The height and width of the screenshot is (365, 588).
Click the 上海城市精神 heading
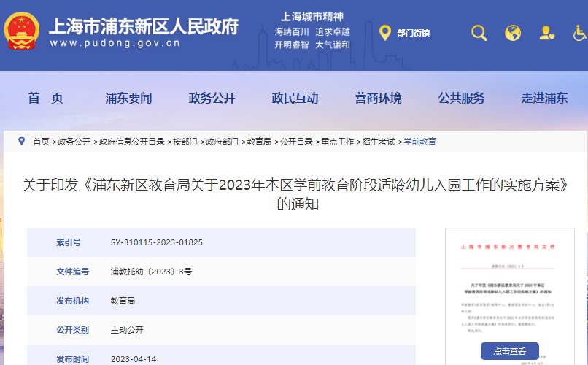312,17
